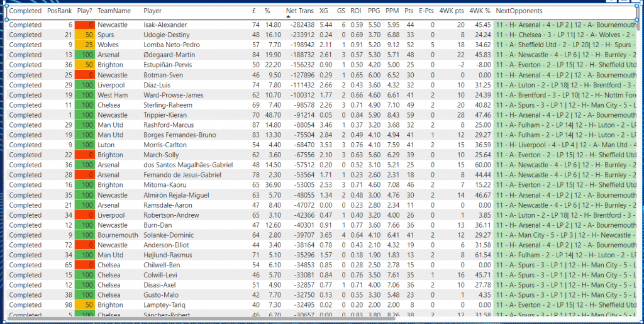Click the 4WK pts column header
This screenshot has height=324, width=644.
(x=452, y=11)
